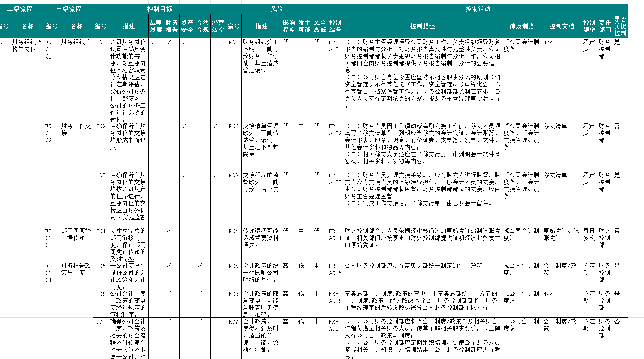Screen dimensions: 644x359
Task: Select the T02 objective code cell
Action: [x=101, y=147]
